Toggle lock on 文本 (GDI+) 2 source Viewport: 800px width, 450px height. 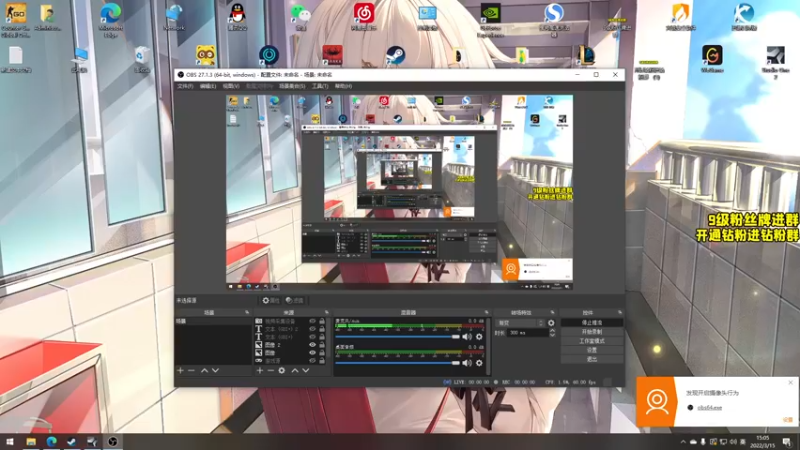coord(322,329)
